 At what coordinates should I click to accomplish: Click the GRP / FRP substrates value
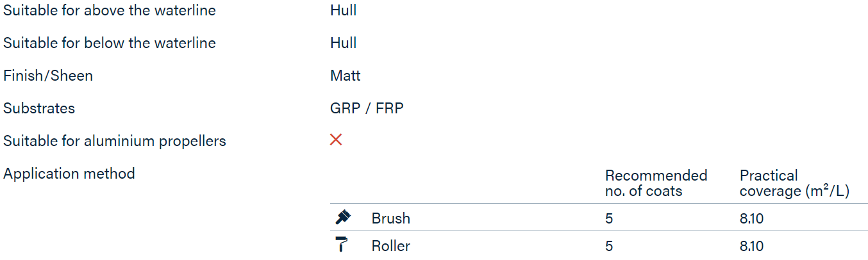coord(367,108)
